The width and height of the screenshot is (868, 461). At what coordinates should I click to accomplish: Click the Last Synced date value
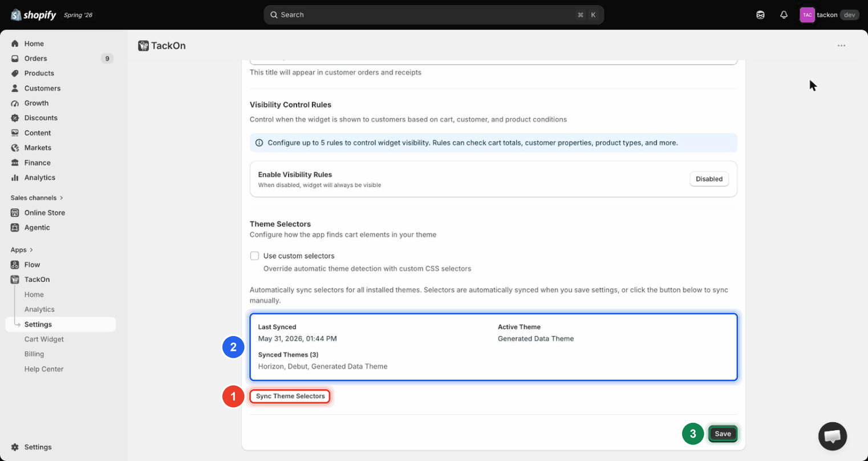pyautogui.click(x=297, y=338)
